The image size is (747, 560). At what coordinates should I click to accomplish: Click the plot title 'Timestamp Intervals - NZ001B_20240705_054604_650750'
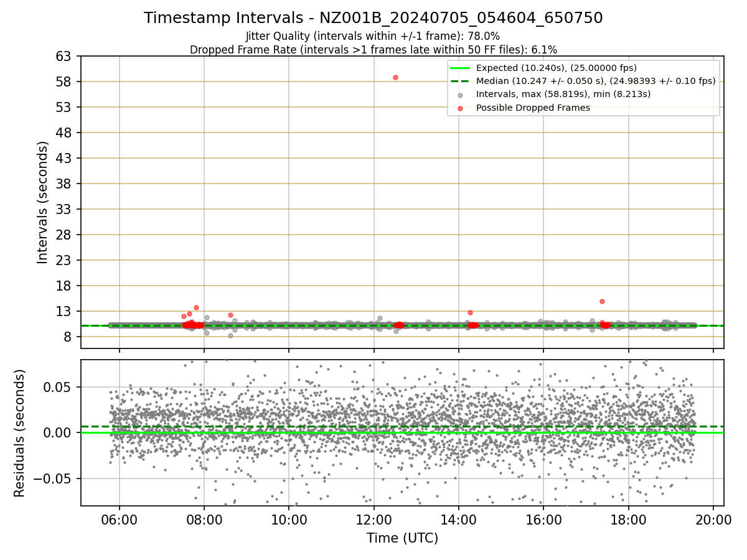click(373, 18)
